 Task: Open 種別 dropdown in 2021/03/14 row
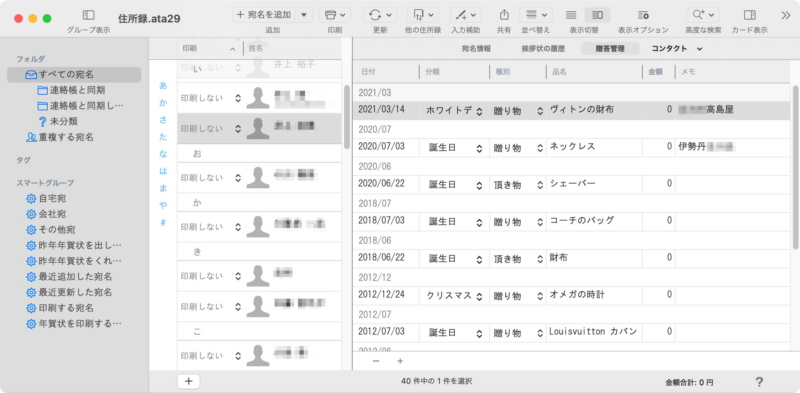point(517,110)
